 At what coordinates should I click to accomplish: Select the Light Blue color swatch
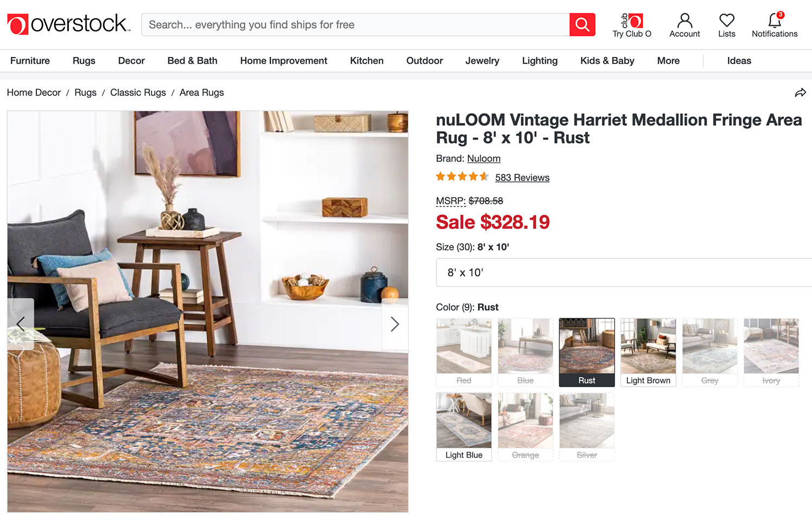coord(464,427)
